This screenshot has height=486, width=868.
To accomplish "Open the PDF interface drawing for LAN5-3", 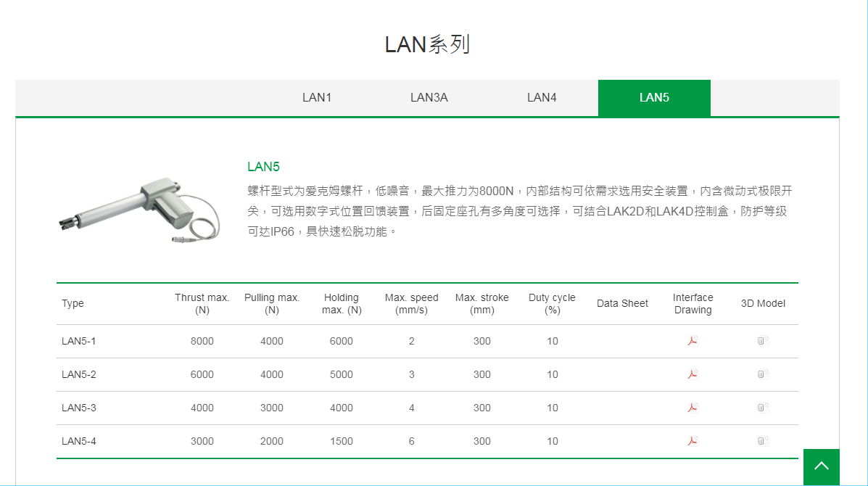I will 693,408.
